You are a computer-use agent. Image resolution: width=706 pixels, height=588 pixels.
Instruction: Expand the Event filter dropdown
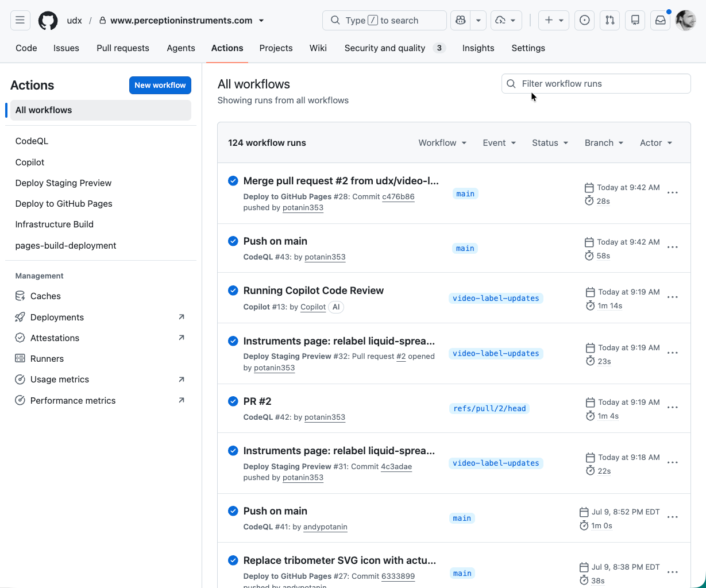click(x=499, y=143)
